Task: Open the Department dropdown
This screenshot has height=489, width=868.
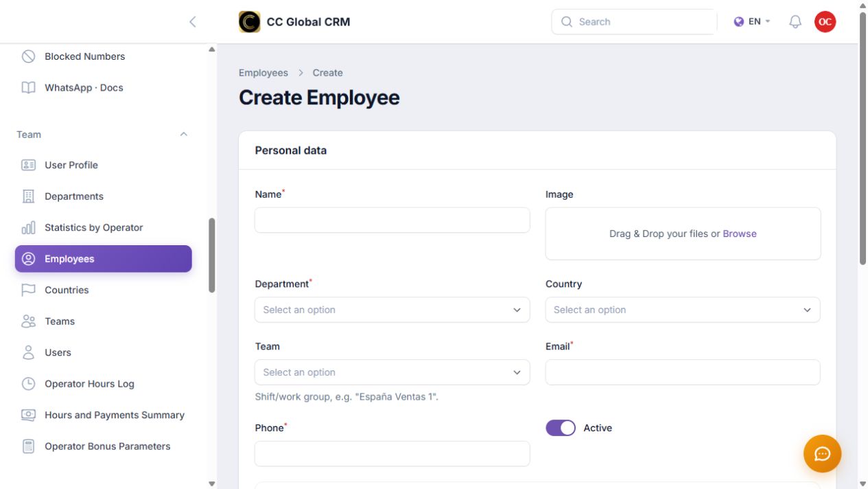Action: tap(392, 310)
